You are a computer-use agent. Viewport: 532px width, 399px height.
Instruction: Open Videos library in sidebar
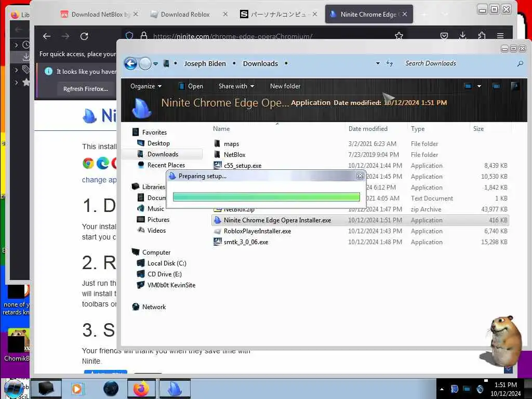pyautogui.click(x=156, y=230)
